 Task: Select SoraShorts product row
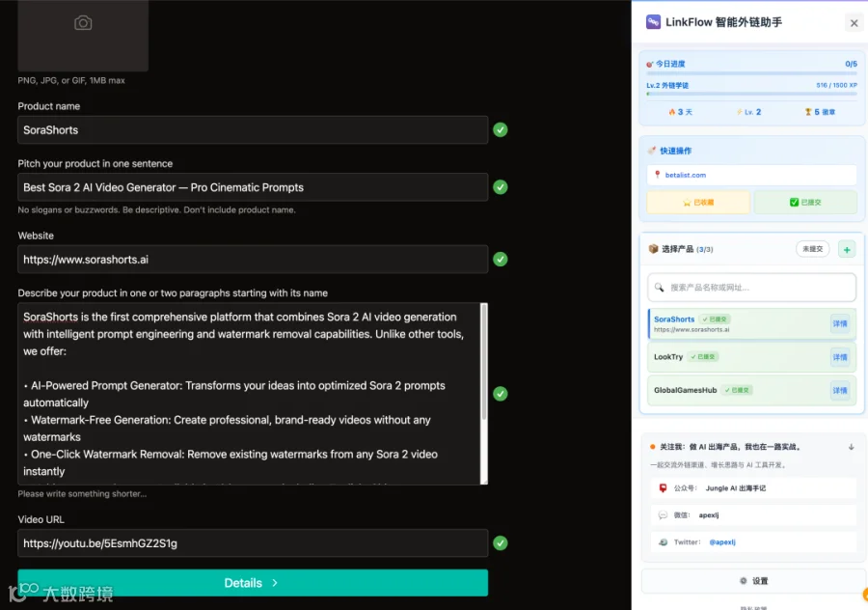click(x=751, y=323)
